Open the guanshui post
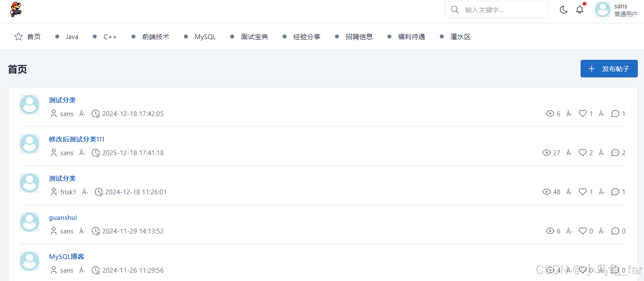 [x=63, y=218]
